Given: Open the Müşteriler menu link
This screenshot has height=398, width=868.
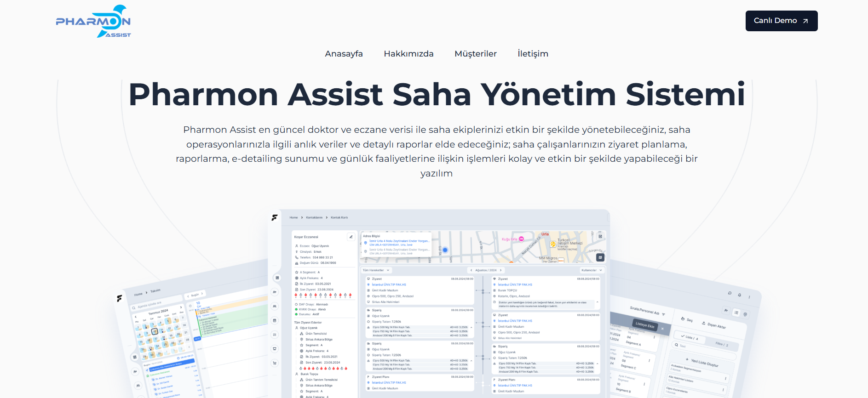Looking at the screenshot, I should [476, 54].
